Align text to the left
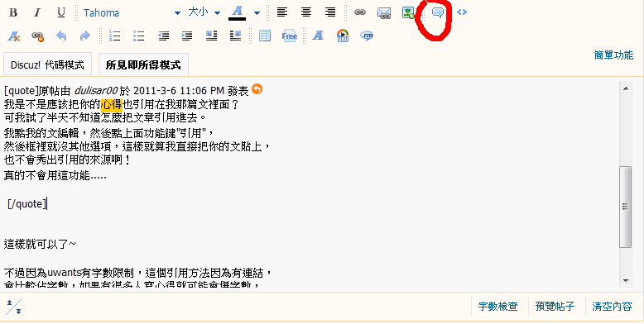 (281, 12)
